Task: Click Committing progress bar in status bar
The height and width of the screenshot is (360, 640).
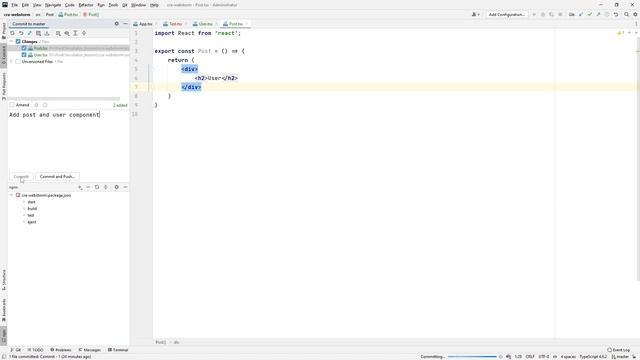Action: [472, 357]
